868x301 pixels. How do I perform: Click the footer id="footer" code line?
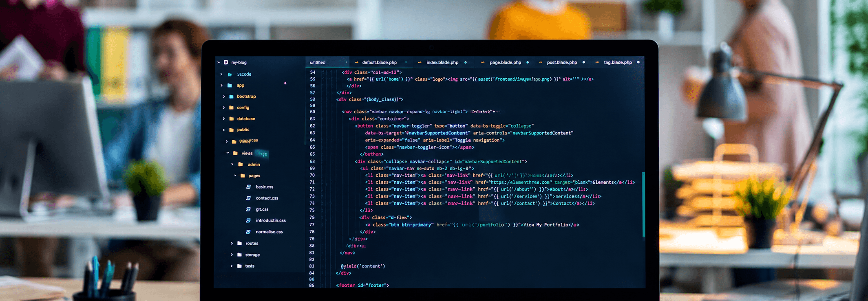(x=362, y=285)
